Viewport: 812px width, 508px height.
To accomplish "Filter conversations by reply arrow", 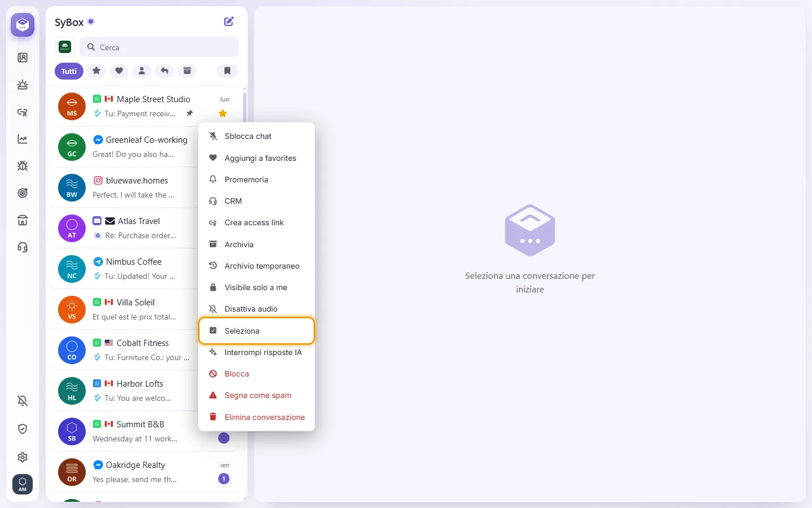I will click(x=164, y=71).
